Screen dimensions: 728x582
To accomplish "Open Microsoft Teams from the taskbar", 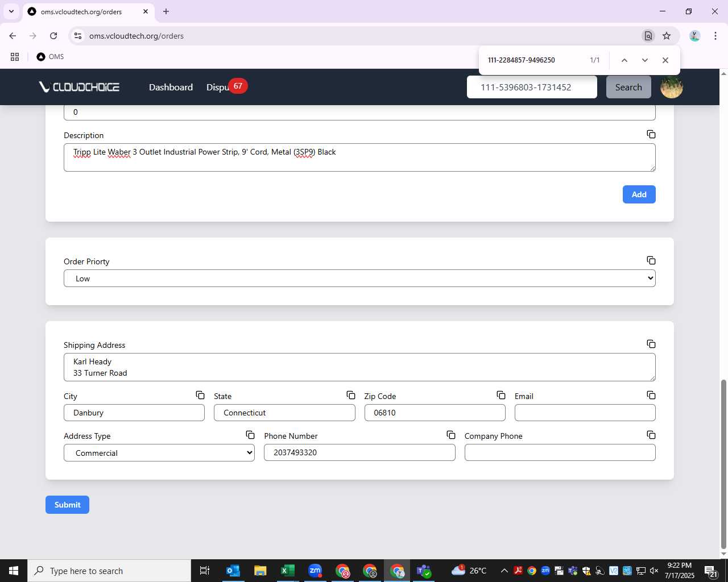I will (424, 571).
